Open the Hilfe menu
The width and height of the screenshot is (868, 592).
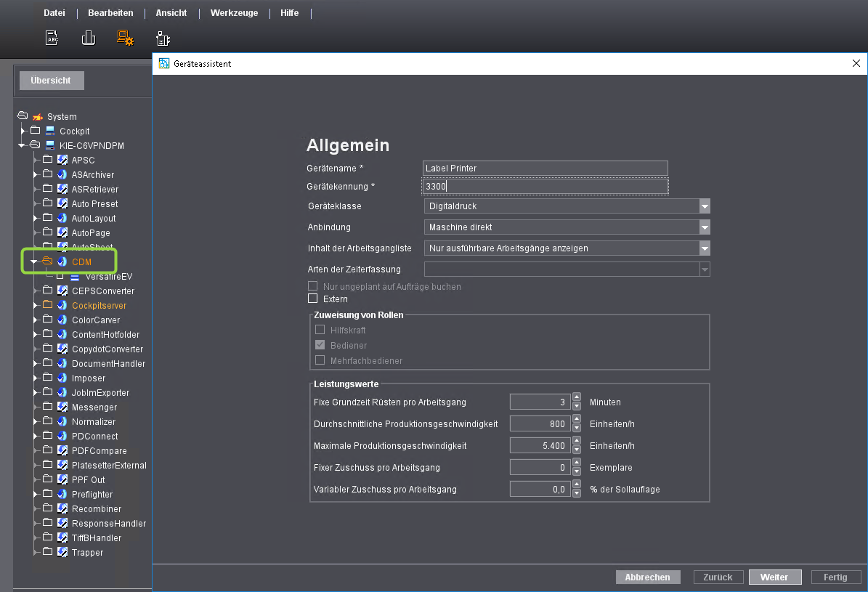290,13
